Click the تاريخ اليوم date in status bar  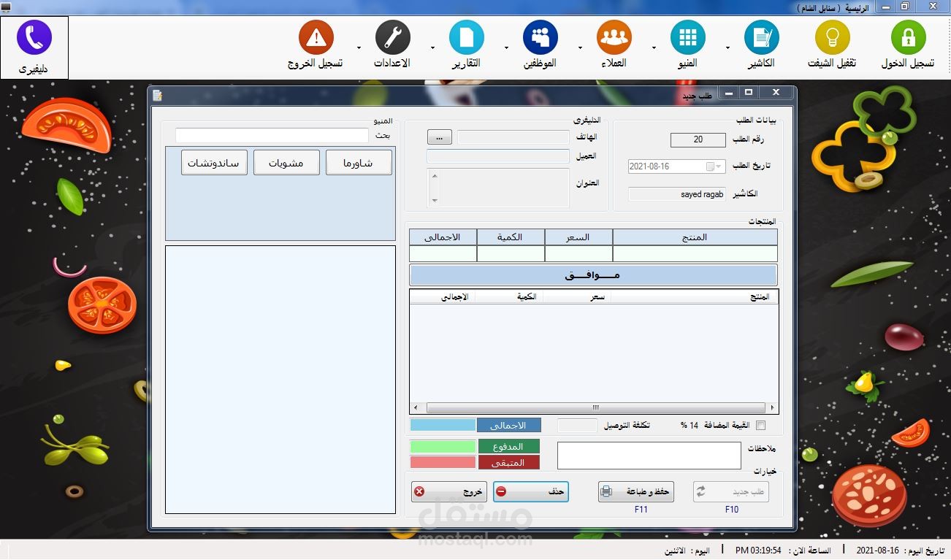click(901, 551)
